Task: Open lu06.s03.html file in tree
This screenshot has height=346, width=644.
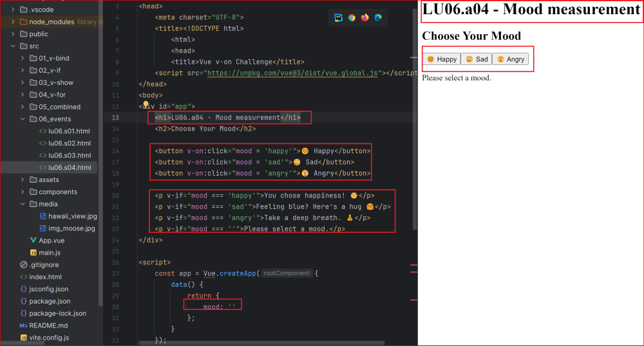Action: point(69,156)
